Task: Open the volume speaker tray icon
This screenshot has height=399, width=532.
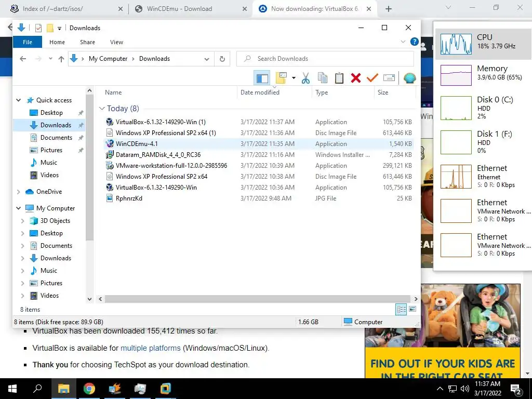Action: pyautogui.click(x=465, y=389)
